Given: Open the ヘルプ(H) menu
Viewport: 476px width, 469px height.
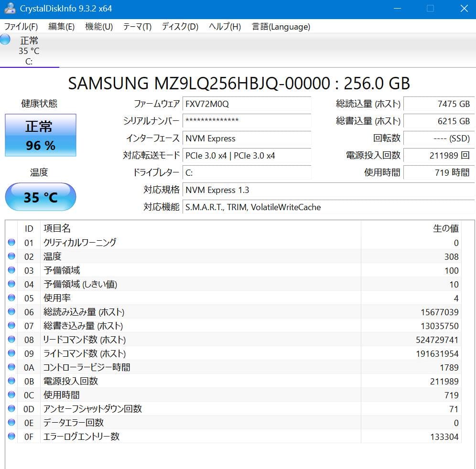Looking at the screenshot, I should [x=225, y=27].
